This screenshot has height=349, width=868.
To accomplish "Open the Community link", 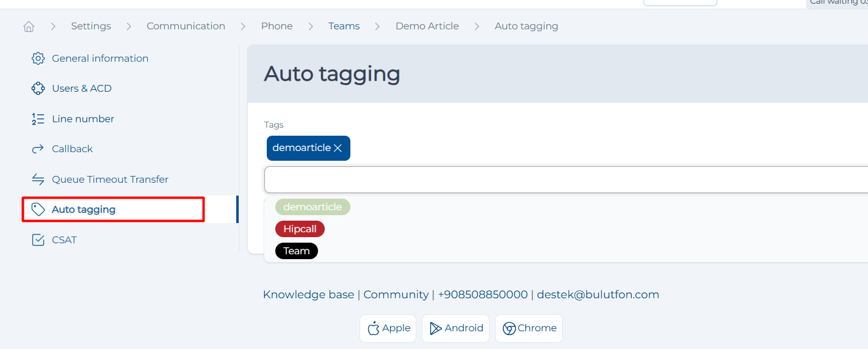I will [396, 295].
